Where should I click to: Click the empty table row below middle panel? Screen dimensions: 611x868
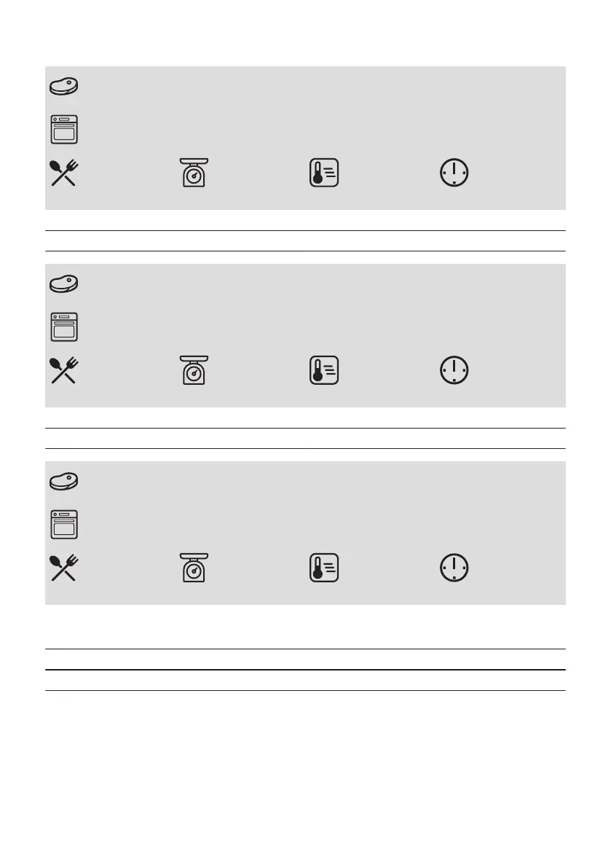305,439
